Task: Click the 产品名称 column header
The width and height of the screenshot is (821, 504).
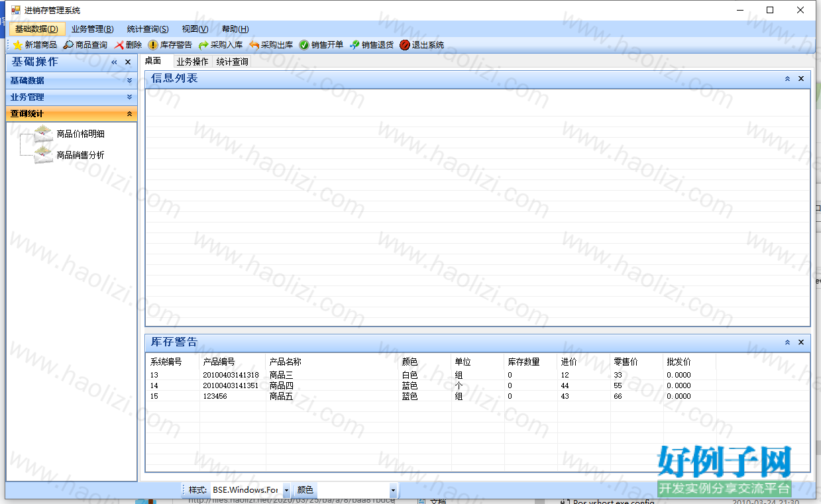Action: 332,362
